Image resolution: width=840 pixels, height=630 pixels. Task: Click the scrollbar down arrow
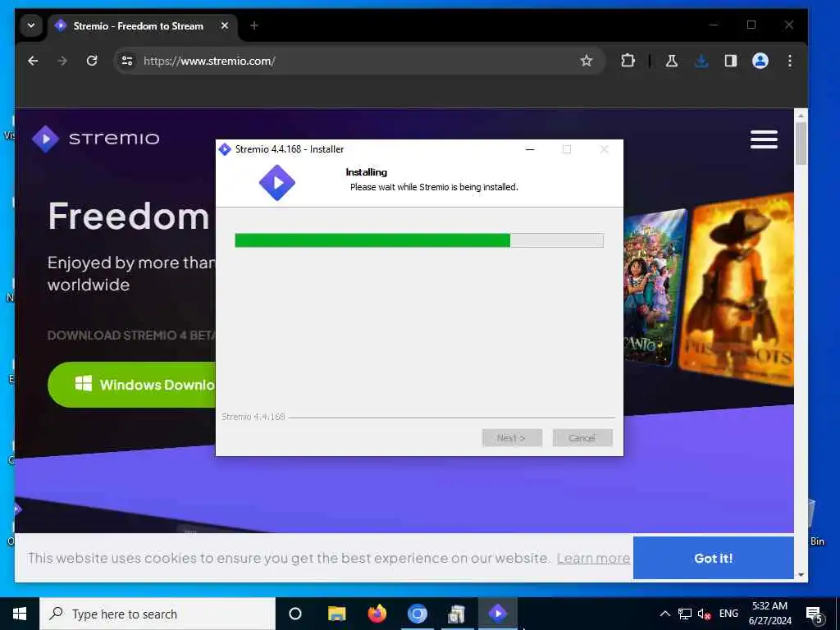coord(801,575)
